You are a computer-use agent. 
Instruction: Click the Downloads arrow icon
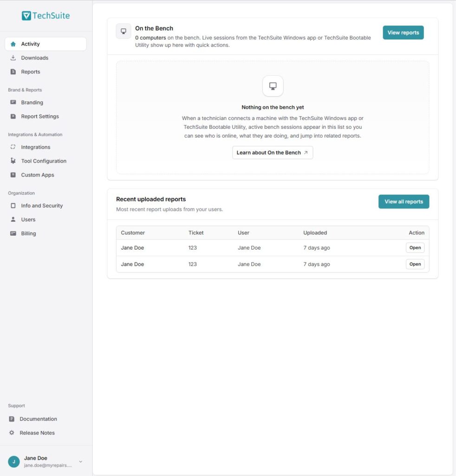pyautogui.click(x=13, y=58)
